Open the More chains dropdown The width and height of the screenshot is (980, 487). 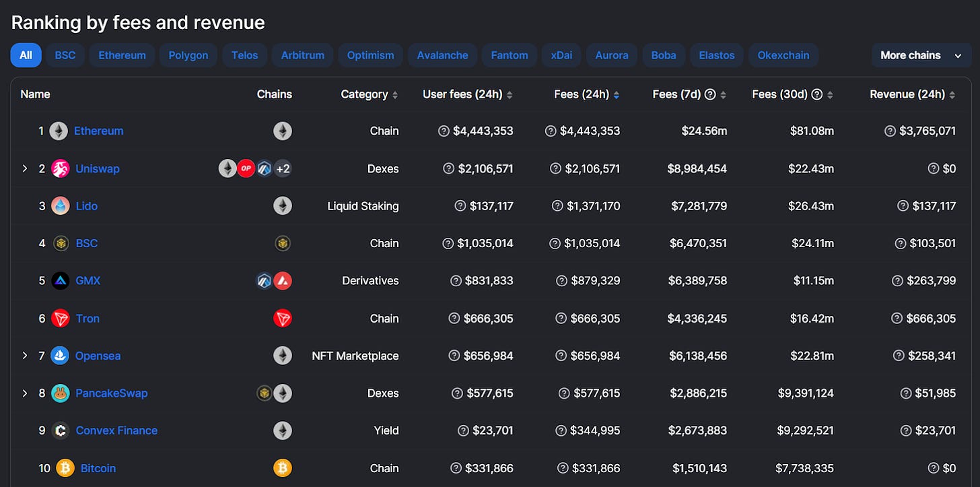[920, 55]
